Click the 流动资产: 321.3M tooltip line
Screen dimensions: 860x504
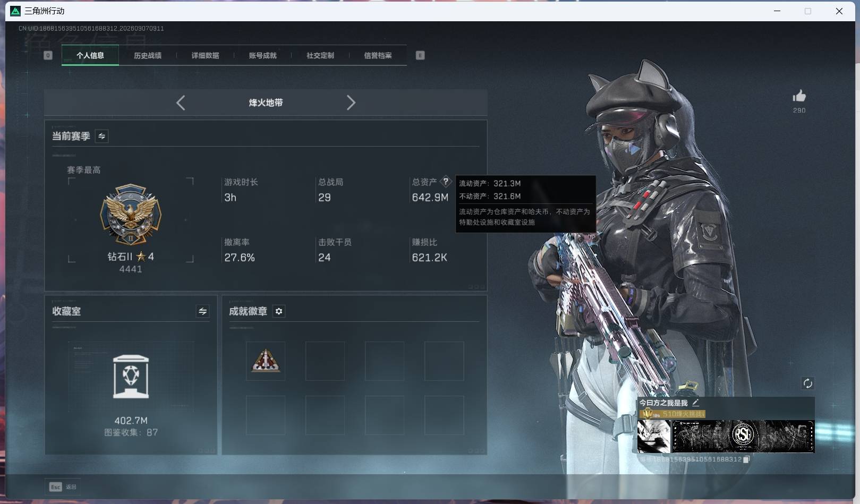pyautogui.click(x=490, y=183)
